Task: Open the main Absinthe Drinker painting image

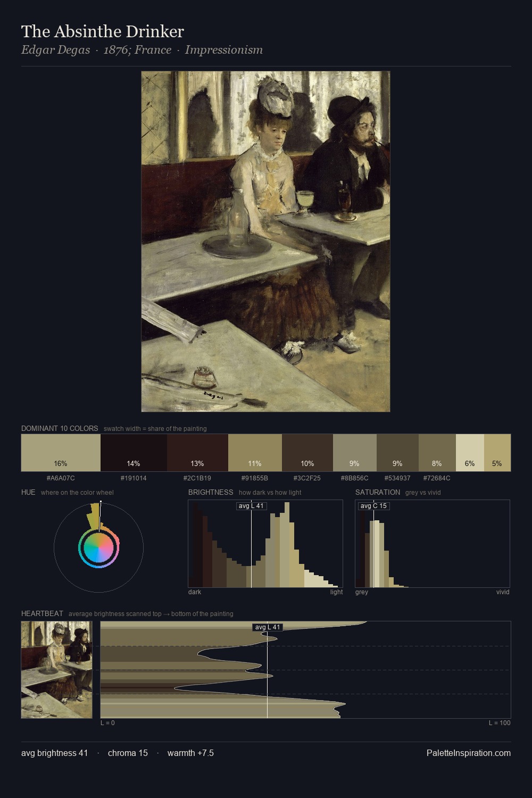Action: tap(265, 242)
